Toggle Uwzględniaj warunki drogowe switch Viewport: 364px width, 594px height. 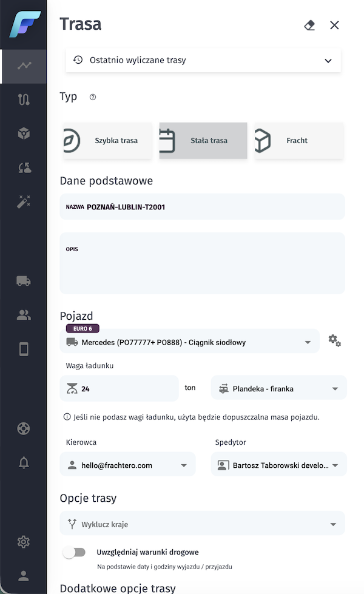click(74, 552)
